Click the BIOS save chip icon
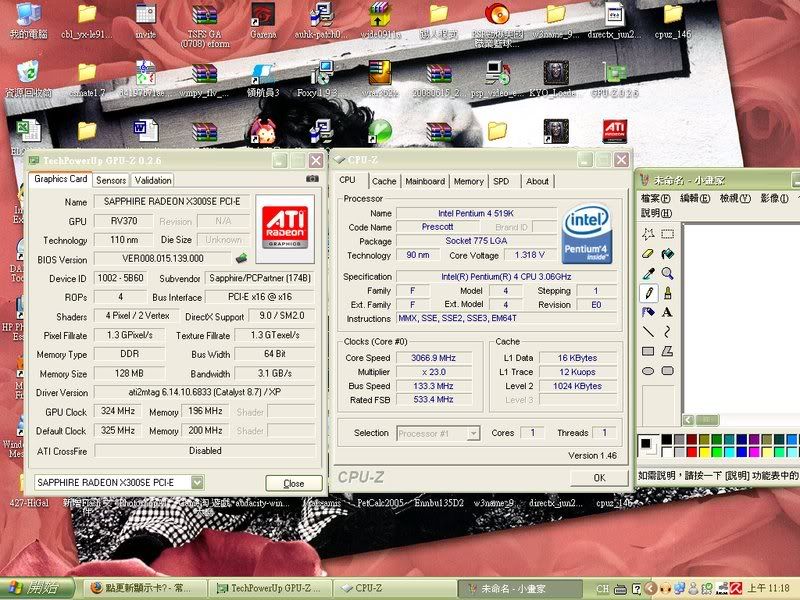The height and width of the screenshot is (600, 800). (x=243, y=258)
